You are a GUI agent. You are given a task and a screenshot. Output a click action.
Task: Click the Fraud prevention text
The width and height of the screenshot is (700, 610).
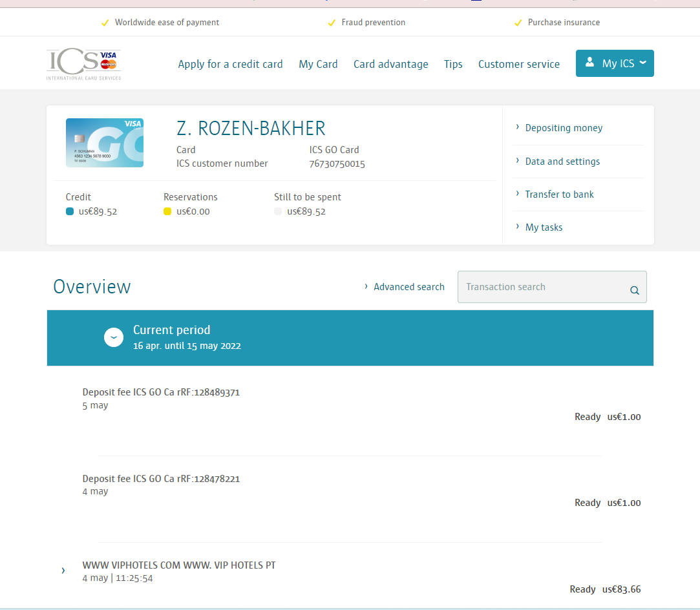[x=373, y=23]
